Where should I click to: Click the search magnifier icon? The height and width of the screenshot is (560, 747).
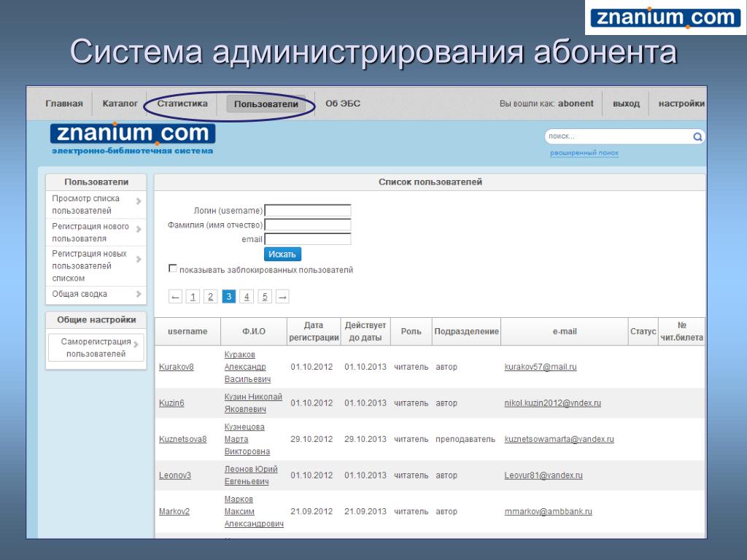(697, 136)
